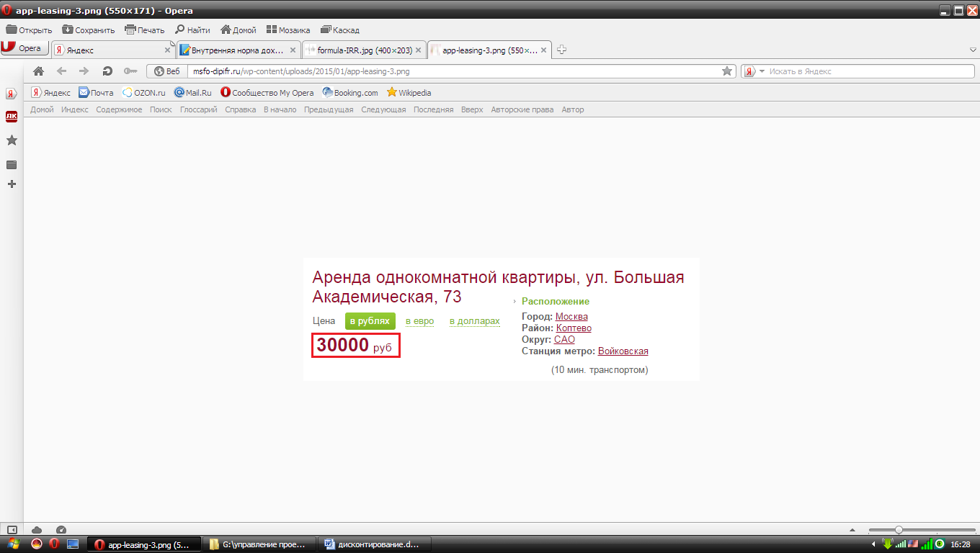Click Глоссарий in navigation bar
Viewport: 980px width, 553px height.
[199, 109]
